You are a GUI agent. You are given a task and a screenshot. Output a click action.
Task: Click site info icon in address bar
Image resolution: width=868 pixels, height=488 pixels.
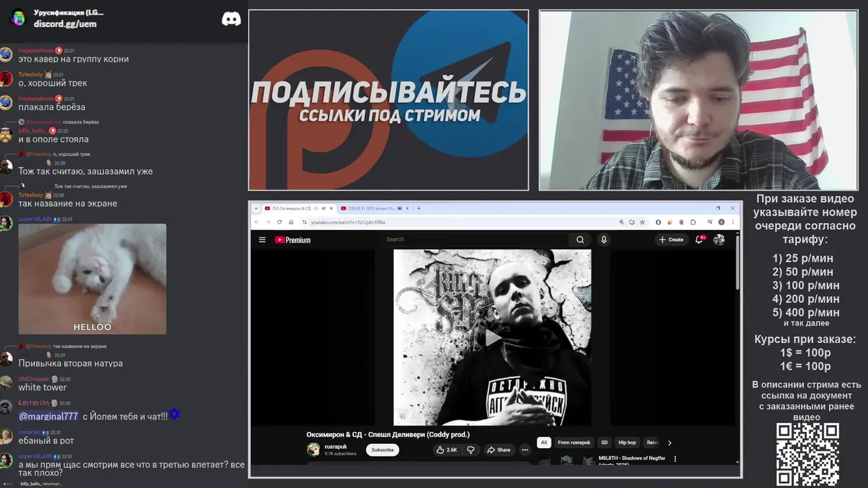pos(304,222)
